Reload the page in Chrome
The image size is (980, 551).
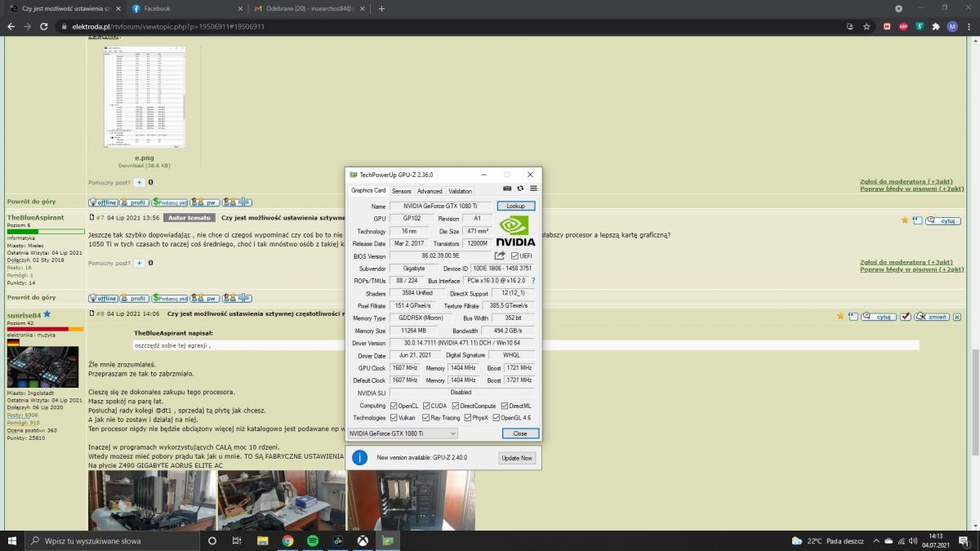coord(44,26)
